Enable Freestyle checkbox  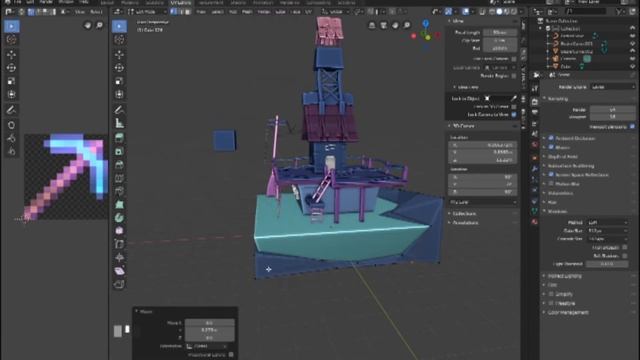tap(551, 303)
